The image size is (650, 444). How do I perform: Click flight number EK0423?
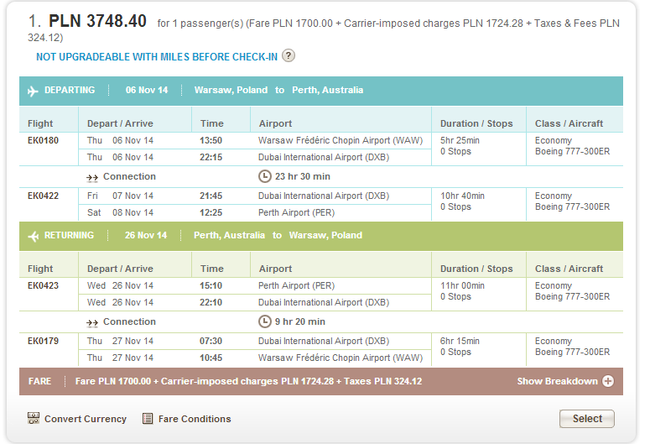(43, 286)
